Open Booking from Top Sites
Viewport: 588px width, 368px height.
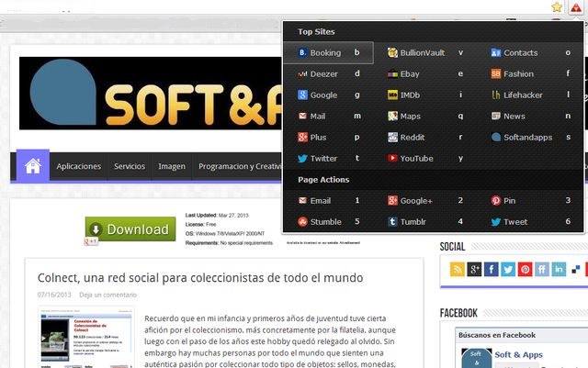pyautogui.click(x=329, y=53)
